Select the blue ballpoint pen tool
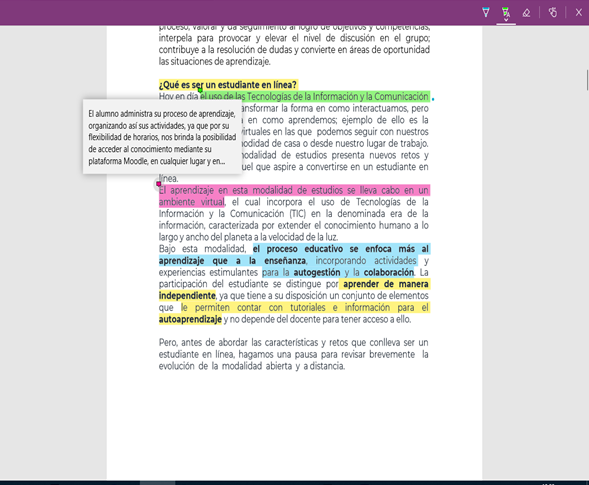Viewport: 589px width, 485px height. (486, 12)
